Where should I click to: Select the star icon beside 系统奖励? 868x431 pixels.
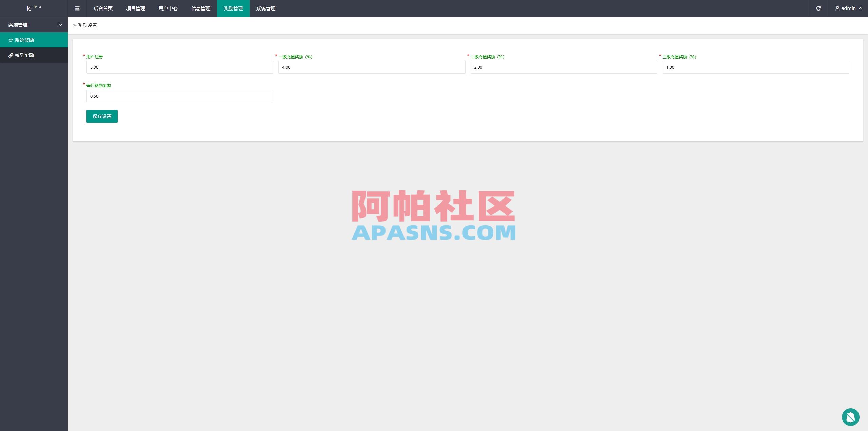[x=10, y=40]
